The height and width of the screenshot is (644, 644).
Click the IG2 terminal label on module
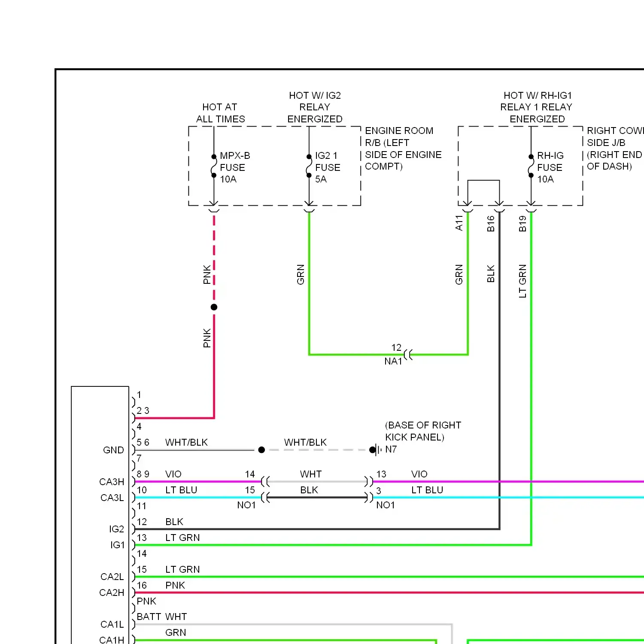click(116, 529)
